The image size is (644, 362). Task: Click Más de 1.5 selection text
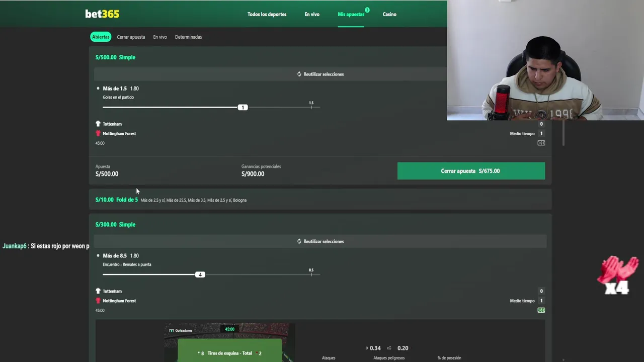tap(115, 88)
